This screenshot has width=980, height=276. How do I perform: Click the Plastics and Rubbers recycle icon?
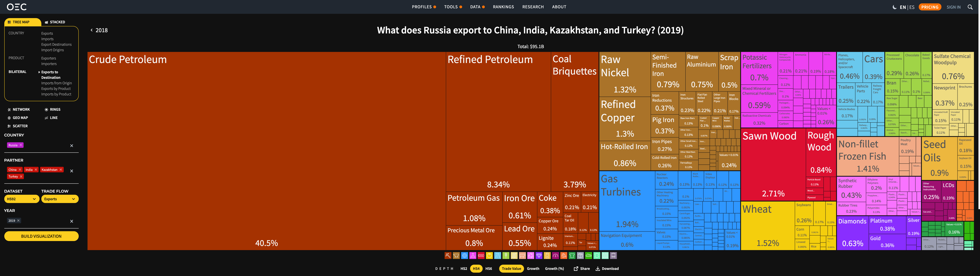pyautogui.click(x=531, y=256)
